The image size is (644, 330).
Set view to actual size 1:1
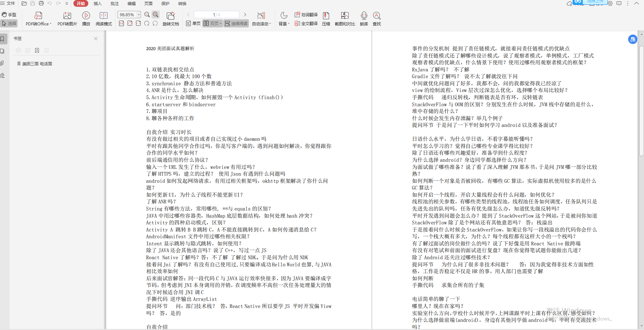click(121, 23)
